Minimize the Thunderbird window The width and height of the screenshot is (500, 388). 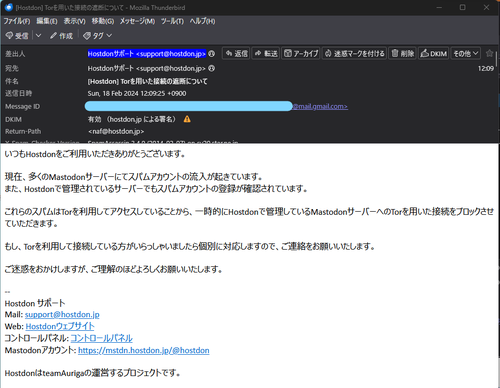pos(439,7)
